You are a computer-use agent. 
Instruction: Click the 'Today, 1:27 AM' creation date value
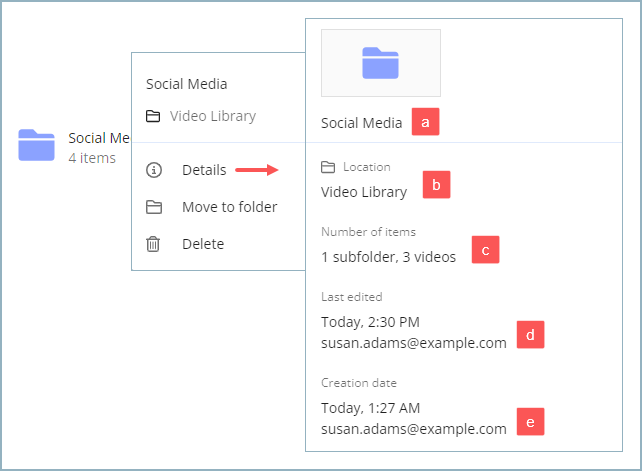(x=371, y=408)
